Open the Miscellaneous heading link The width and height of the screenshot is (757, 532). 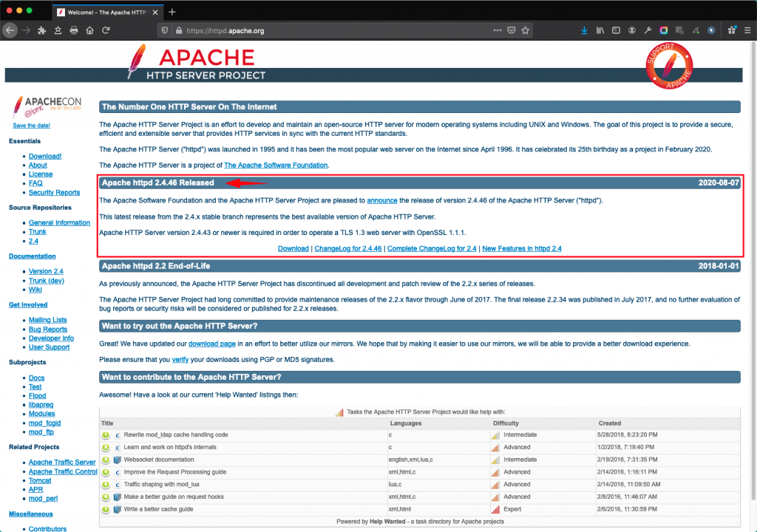(x=31, y=514)
